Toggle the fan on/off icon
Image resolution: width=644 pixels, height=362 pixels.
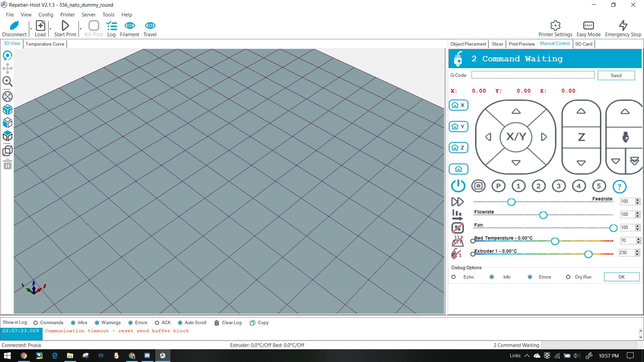pos(458,228)
